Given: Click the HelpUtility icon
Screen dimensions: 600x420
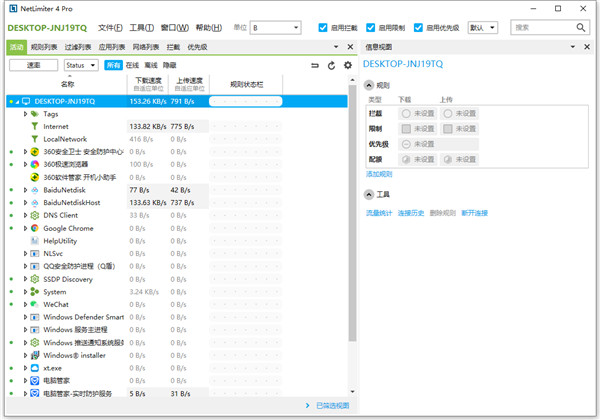Looking at the screenshot, I should click(x=35, y=241).
